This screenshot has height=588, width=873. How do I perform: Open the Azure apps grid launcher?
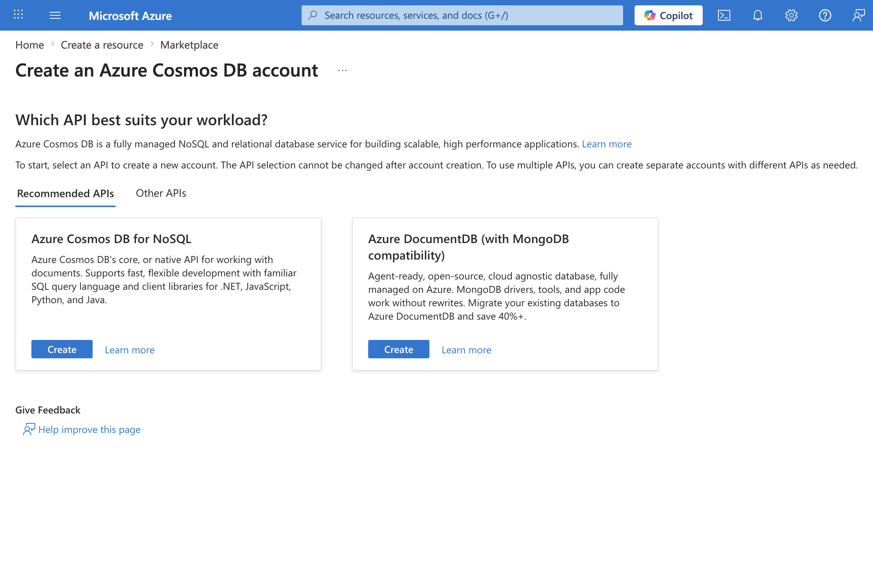pyautogui.click(x=18, y=15)
